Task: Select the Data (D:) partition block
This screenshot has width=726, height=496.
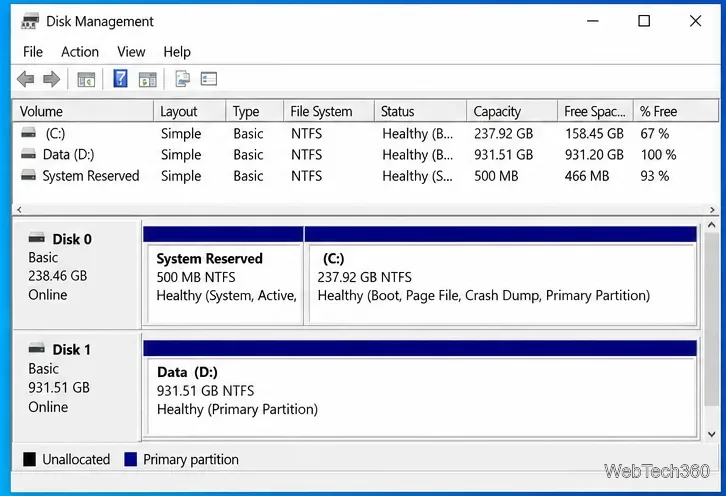Action: [420, 389]
